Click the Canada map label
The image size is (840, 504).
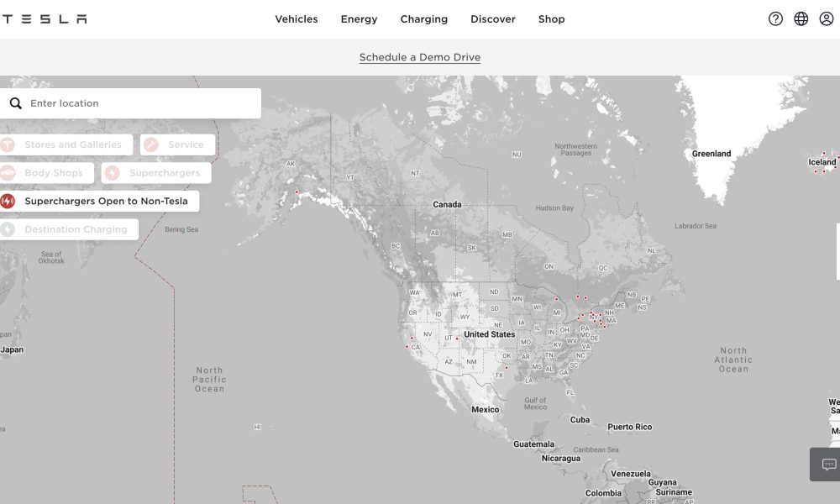tap(447, 205)
